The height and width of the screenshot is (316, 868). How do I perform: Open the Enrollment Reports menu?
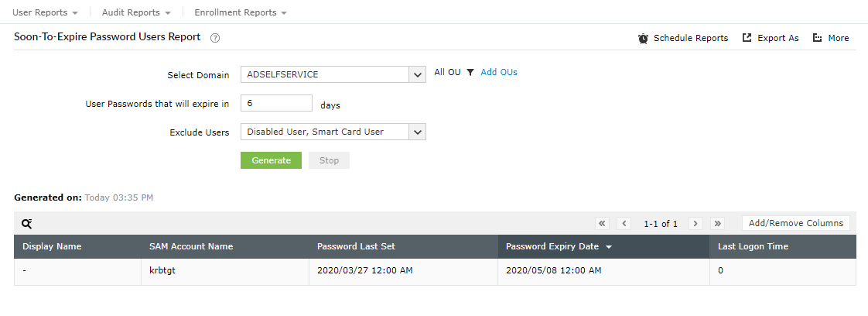[x=241, y=12]
